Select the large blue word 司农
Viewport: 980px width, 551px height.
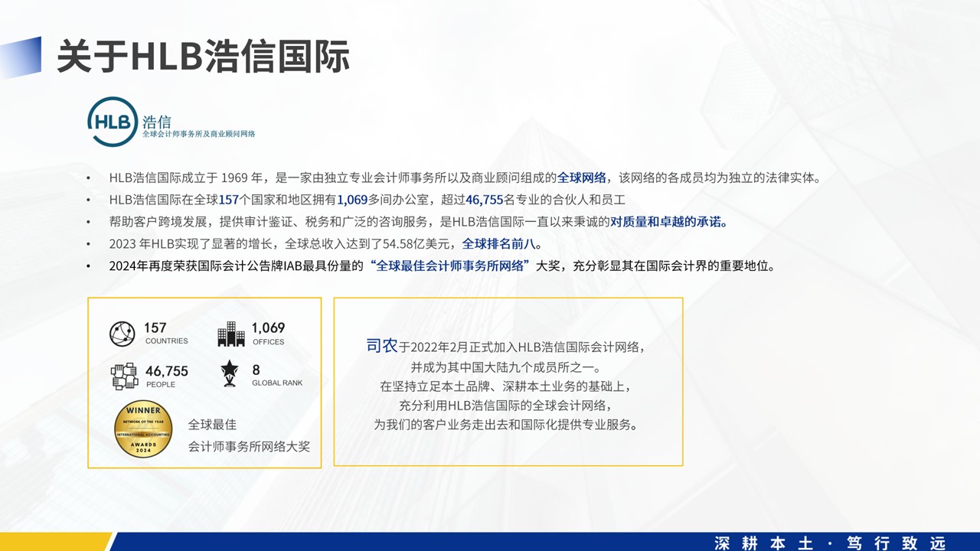tap(381, 346)
